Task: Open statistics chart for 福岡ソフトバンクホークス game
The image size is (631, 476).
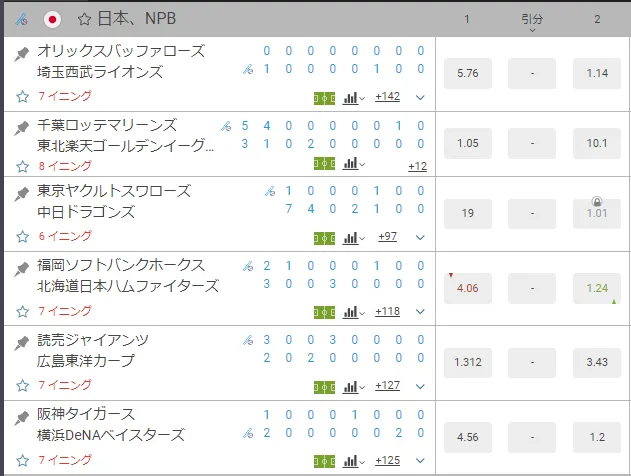Action: [x=351, y=311]
